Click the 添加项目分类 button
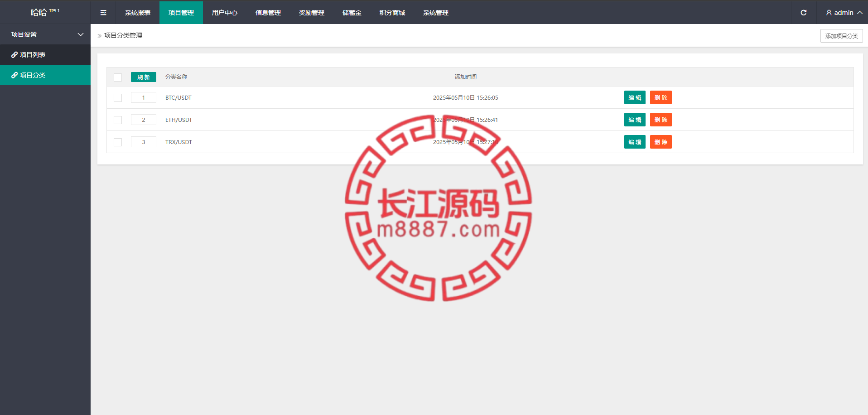Screen dimensions: 868x415 (841, 36)
